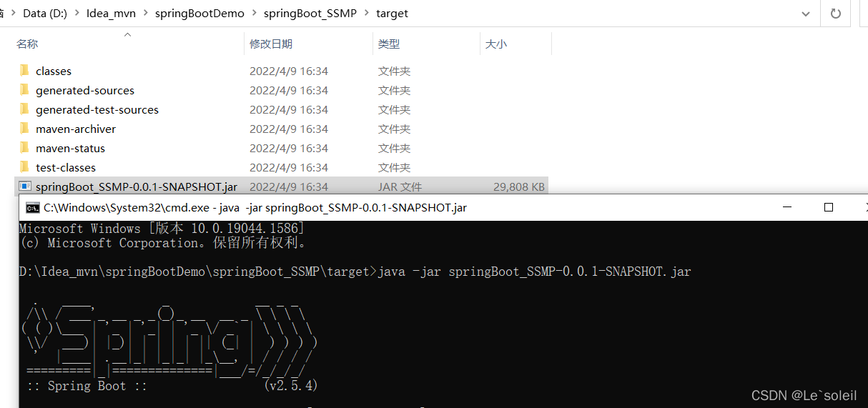Click the test-classes folder icon
The width and height of the screenshot is (868, 408).
point(24,167)
